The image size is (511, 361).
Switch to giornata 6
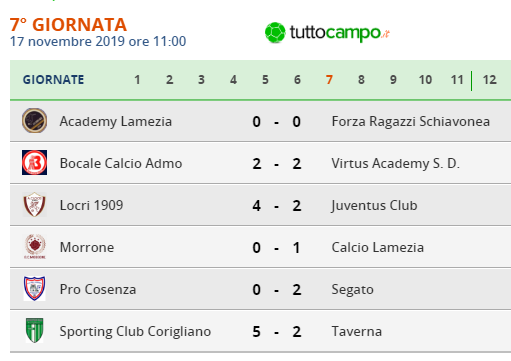click(x=297, y=80)
